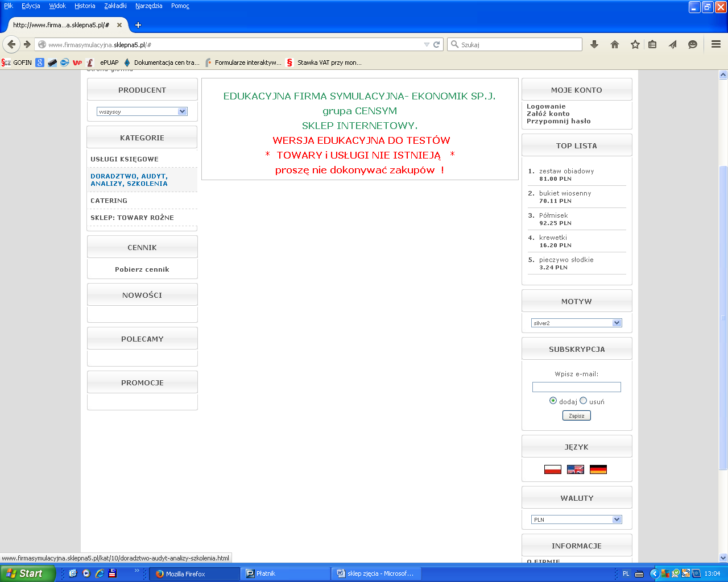The width and height of the screenshot is (728, 582).
Task: Open the Firefox hamburger menu
Action: click(x=716, y=44)
